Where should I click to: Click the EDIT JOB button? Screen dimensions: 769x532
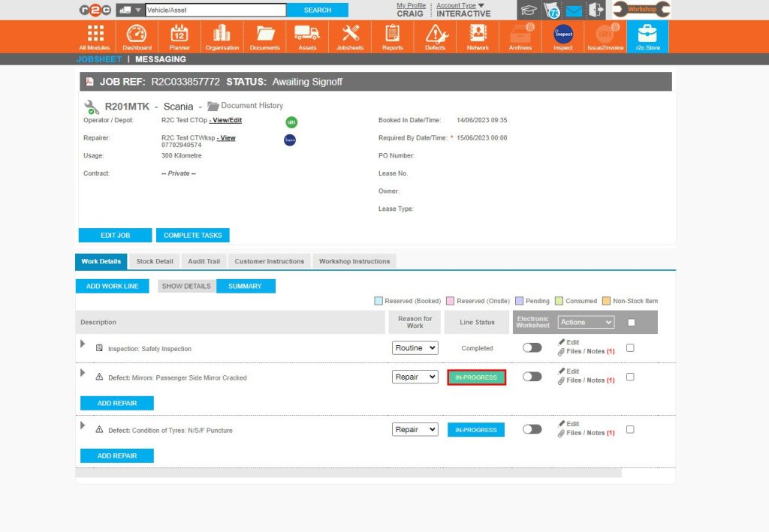click(x=115, y=235)
